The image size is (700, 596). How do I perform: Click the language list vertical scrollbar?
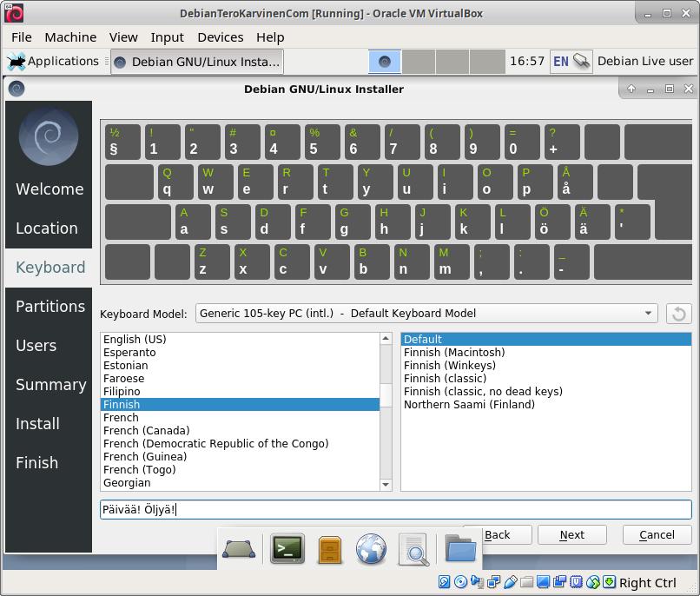click(x=386, y=408)
